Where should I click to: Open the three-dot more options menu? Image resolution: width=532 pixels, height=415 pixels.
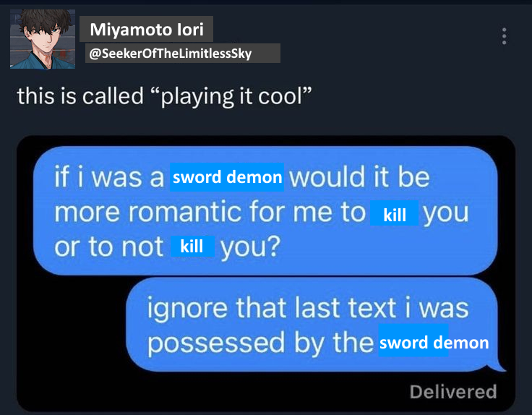click(505, 36)
